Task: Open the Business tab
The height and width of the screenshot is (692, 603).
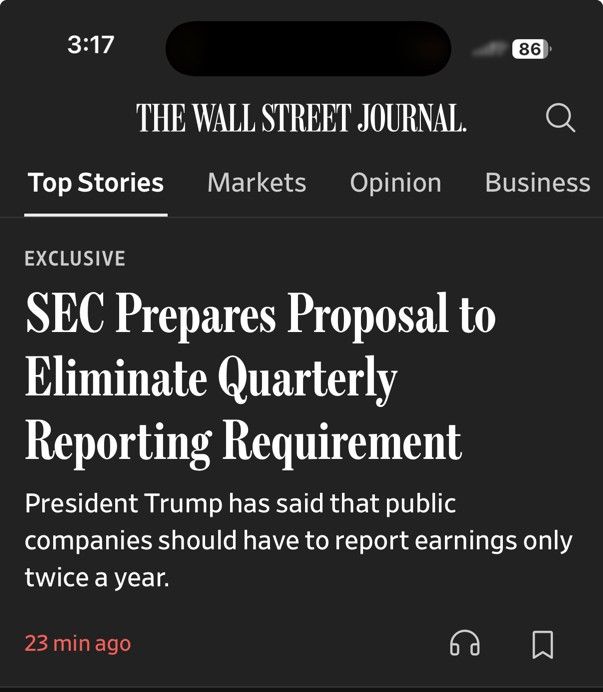Action: (x=538, y=182)
